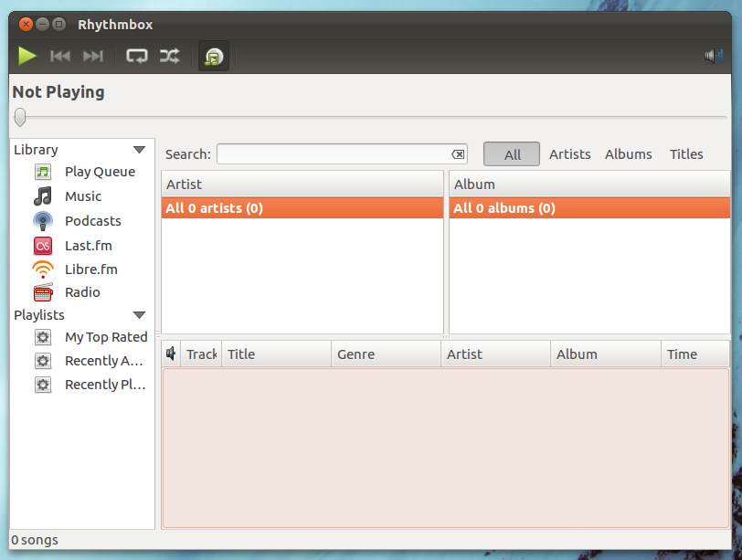Select Music label in sidebar

pos(83,196)
